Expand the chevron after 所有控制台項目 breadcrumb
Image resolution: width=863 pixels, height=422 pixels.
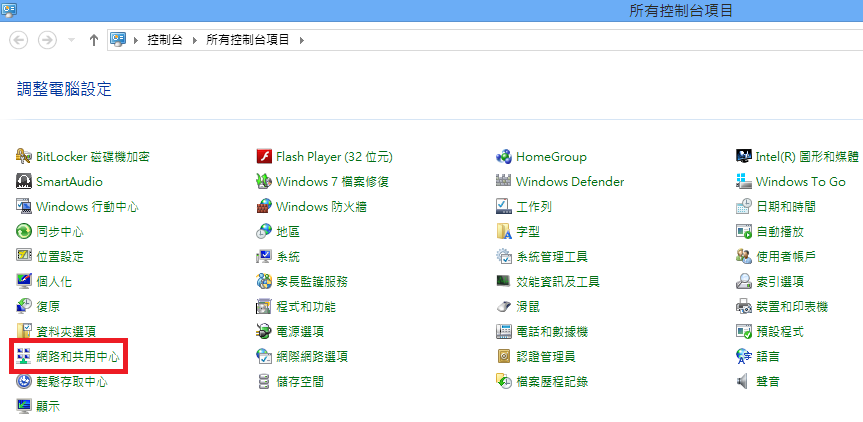pyautogui.click(x=301, y=40)
